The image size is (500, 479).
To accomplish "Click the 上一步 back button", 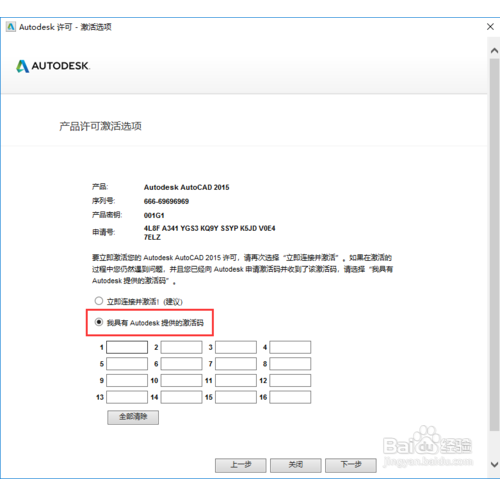I will pyautogui.click(x=241, y=465).
